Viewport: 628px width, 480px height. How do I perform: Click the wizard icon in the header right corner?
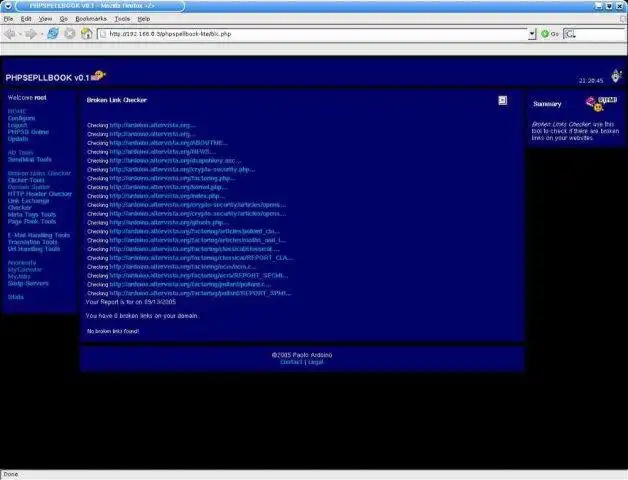(x=616, y=76)
